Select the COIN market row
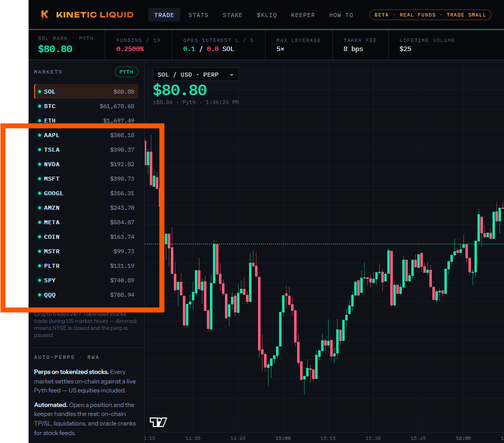 (86, 237)
